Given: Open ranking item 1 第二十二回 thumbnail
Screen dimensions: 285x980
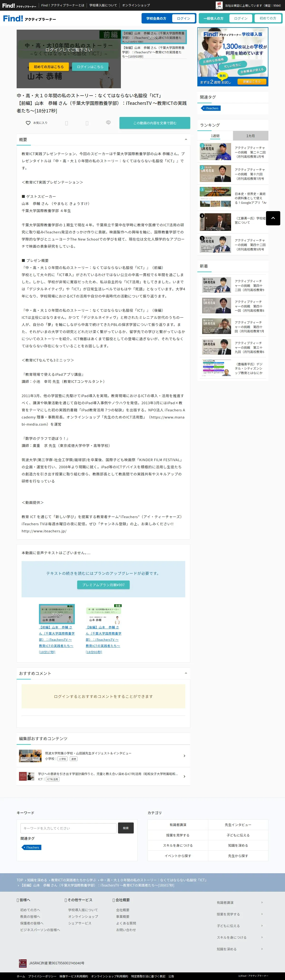Looking at the screenshot, I should [x=215, y=151].
